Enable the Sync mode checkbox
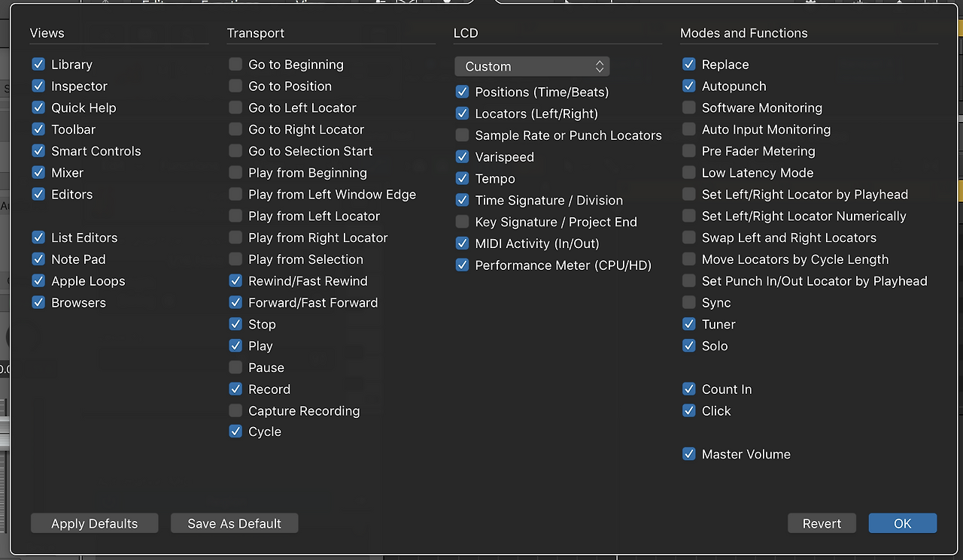The width and height of the screenshot is (963, 560). coord(688,302)
